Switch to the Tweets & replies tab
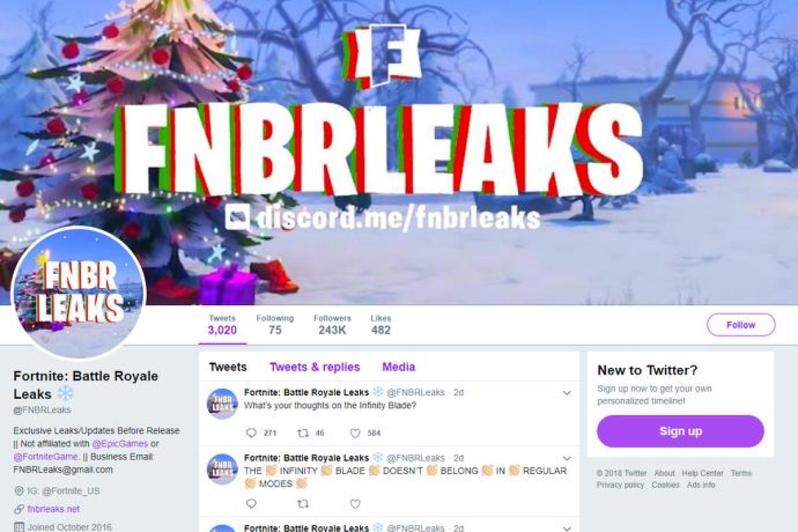 click(x=315, y=367)
